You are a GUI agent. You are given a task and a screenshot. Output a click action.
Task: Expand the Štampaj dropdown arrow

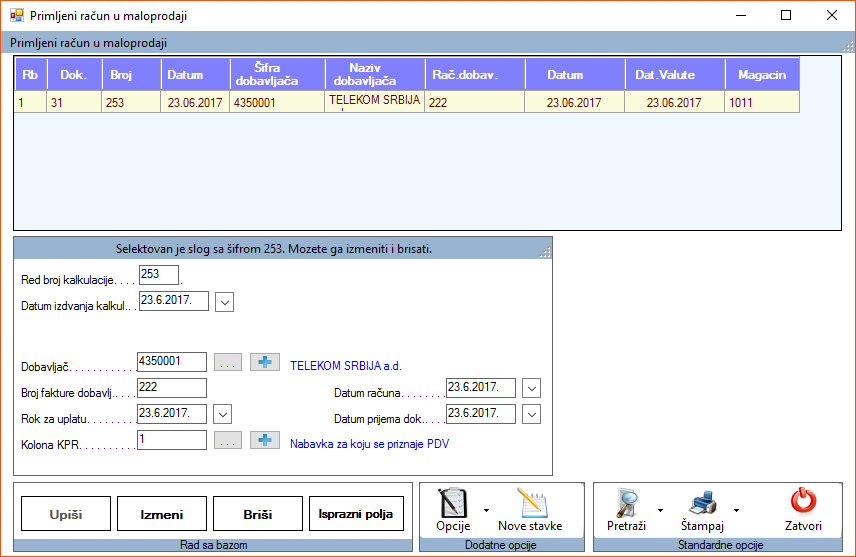pyautogui.click(x=737, y=510)
